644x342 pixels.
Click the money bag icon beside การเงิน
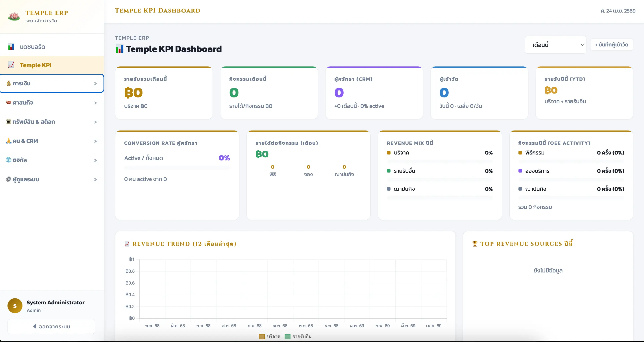[9, 83]
